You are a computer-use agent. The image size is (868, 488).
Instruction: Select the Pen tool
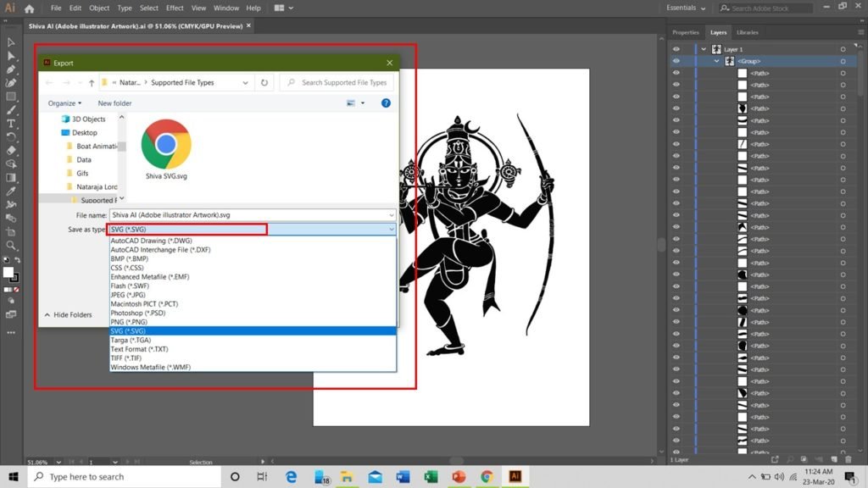pos(10,69)
